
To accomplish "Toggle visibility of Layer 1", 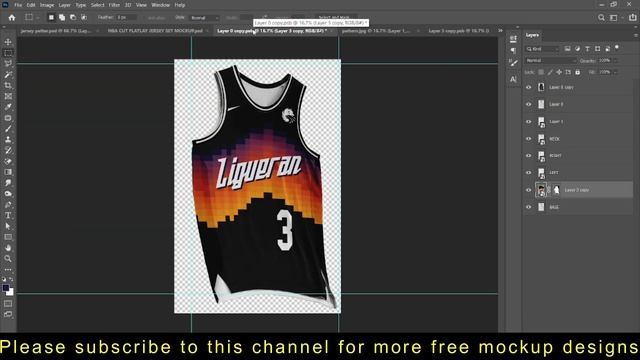I will [x=529, y=122].
